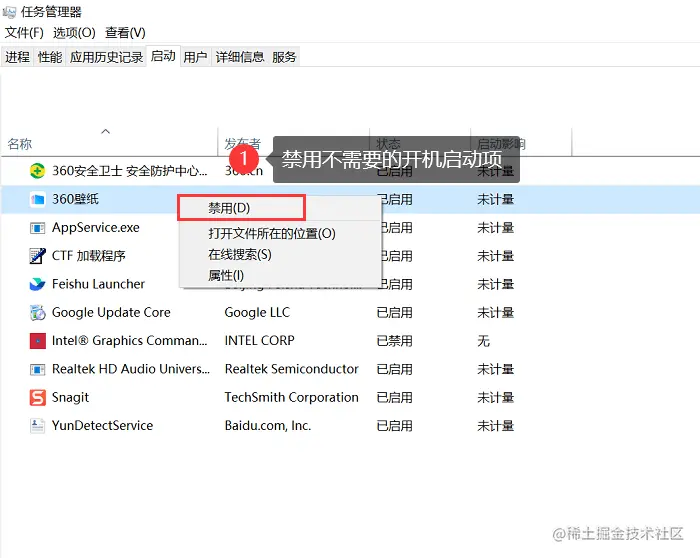Select the Snagit row name
The height and width of the screenshot is (558, 700).
click(x=70, y=397)
